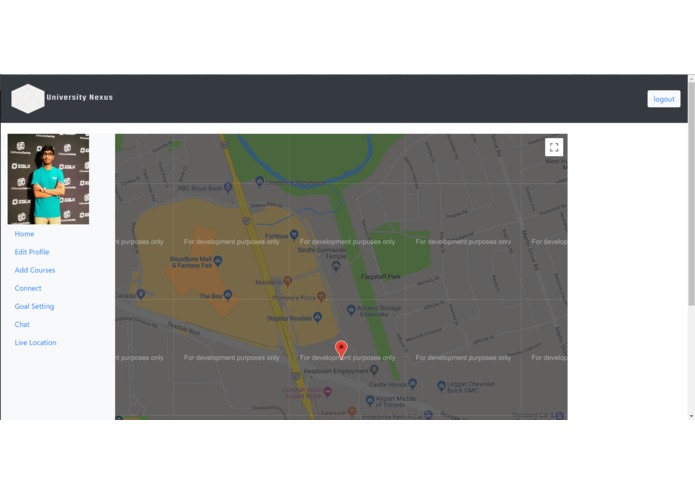Click the University Nexus hexagon logo

point(27,98)
